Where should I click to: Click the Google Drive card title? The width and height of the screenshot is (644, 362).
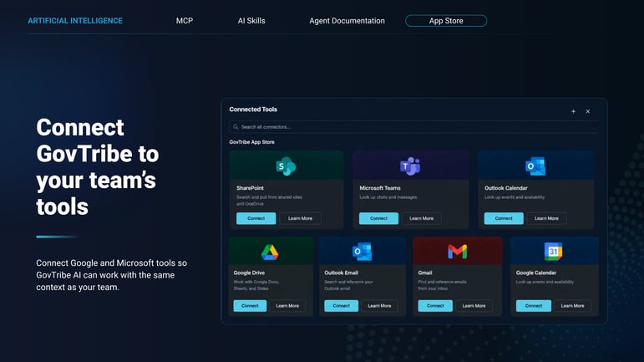coord(249,273)
